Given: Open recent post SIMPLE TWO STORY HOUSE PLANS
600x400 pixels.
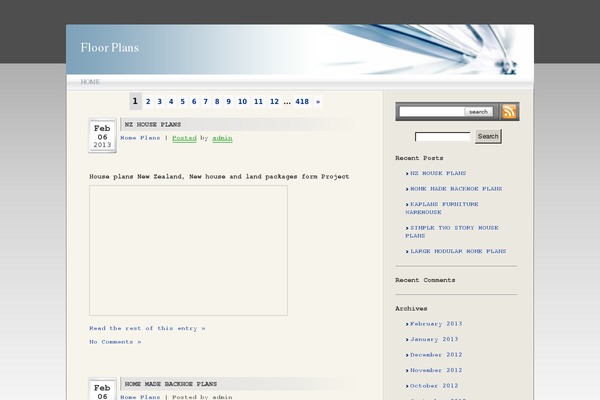Looking at the screenshot, I should coord(452,232).
